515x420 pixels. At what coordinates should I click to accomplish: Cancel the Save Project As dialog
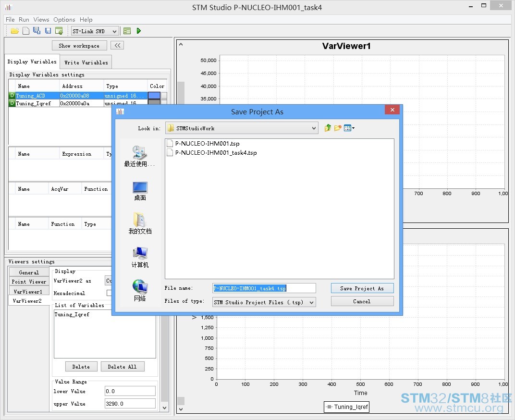tap(362, 301)
